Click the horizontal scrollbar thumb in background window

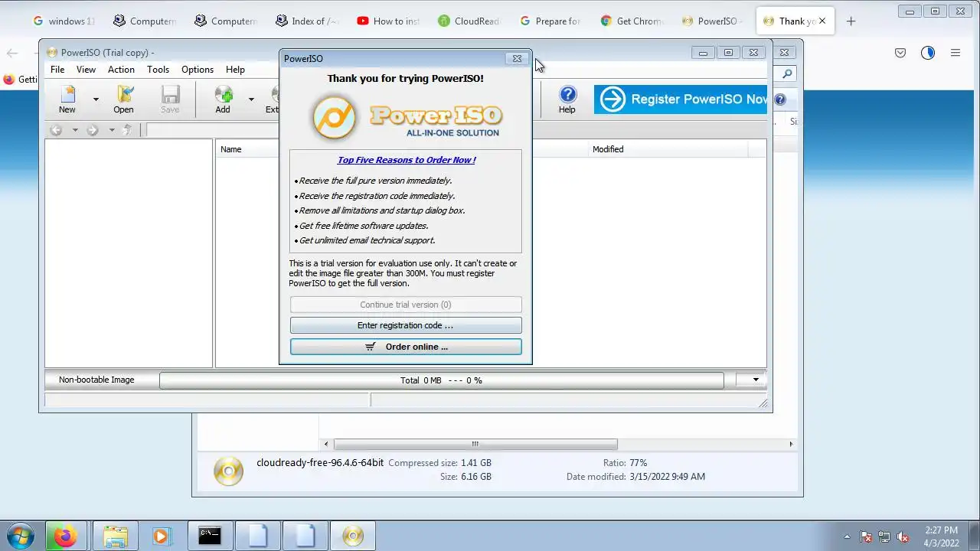475,444
